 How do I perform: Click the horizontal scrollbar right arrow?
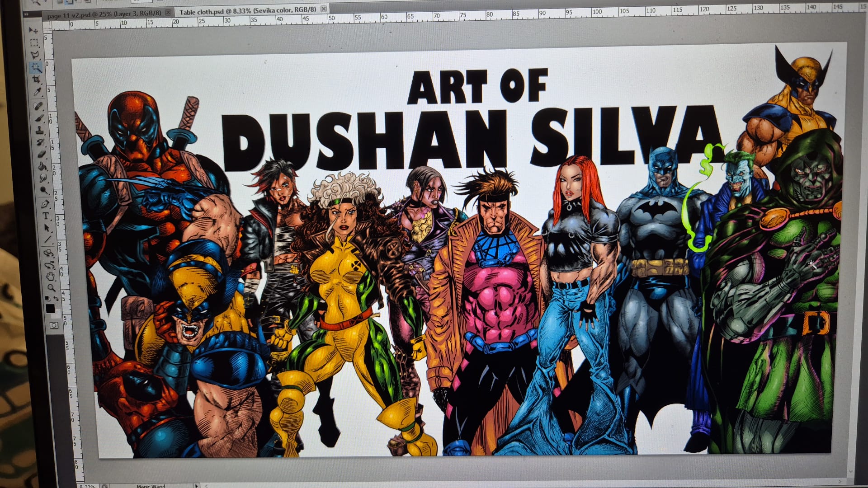840,481
